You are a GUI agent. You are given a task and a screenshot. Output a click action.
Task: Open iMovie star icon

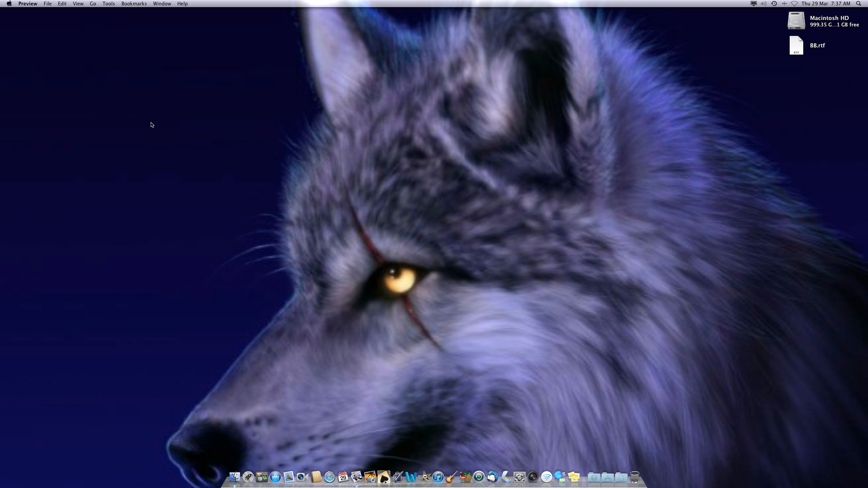425,477
